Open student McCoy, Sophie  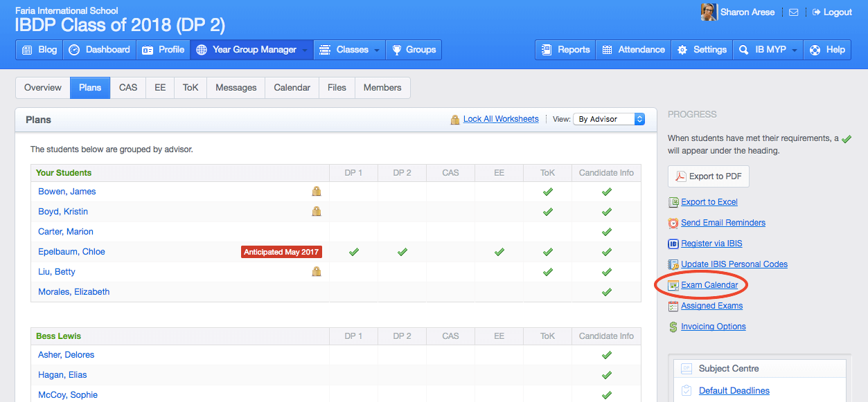pyautogui.click(x=68, y=395)
